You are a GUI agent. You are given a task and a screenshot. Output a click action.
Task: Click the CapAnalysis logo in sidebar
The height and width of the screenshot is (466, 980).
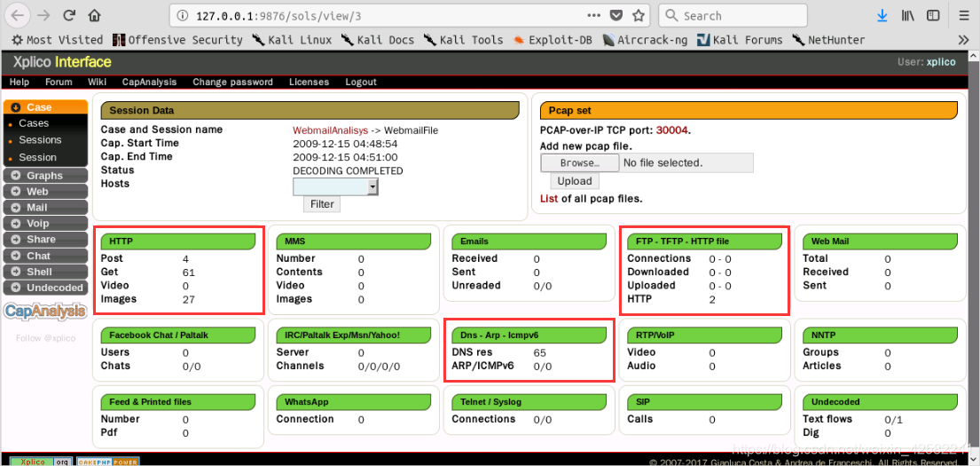[45, 311]
